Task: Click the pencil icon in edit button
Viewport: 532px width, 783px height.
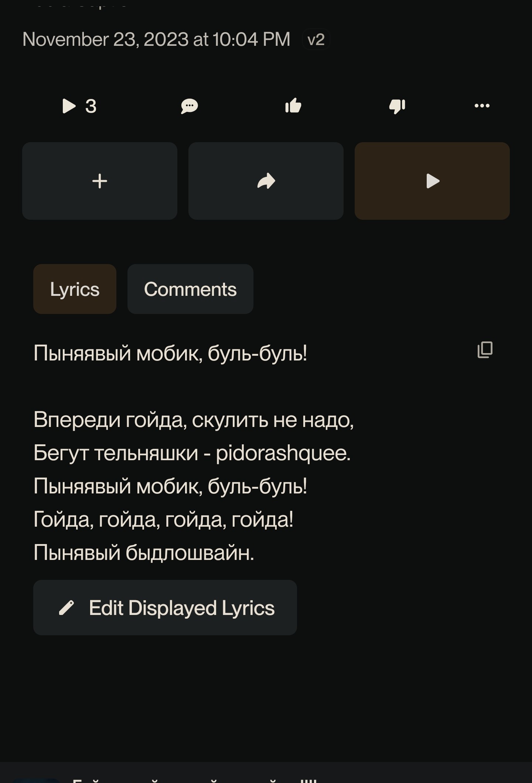Action: coord(66,608)
